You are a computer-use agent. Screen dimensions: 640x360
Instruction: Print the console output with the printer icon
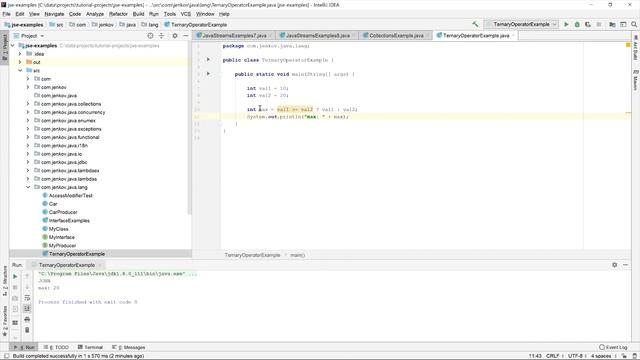point(27,319)
